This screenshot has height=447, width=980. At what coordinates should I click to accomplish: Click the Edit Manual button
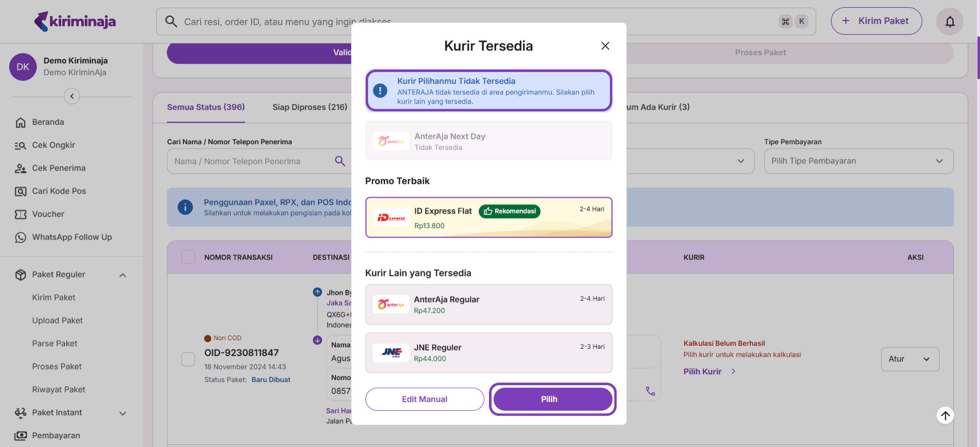pyautogui.click(x=424, y=399)
